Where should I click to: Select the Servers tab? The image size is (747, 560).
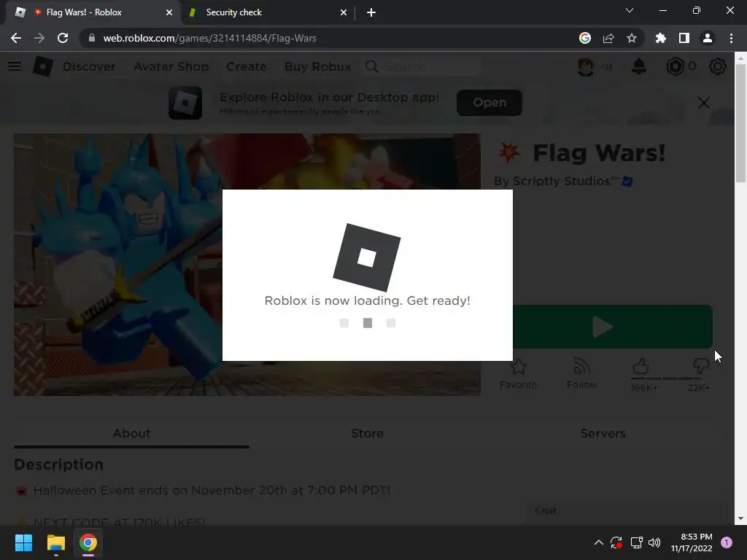point(603,433)
